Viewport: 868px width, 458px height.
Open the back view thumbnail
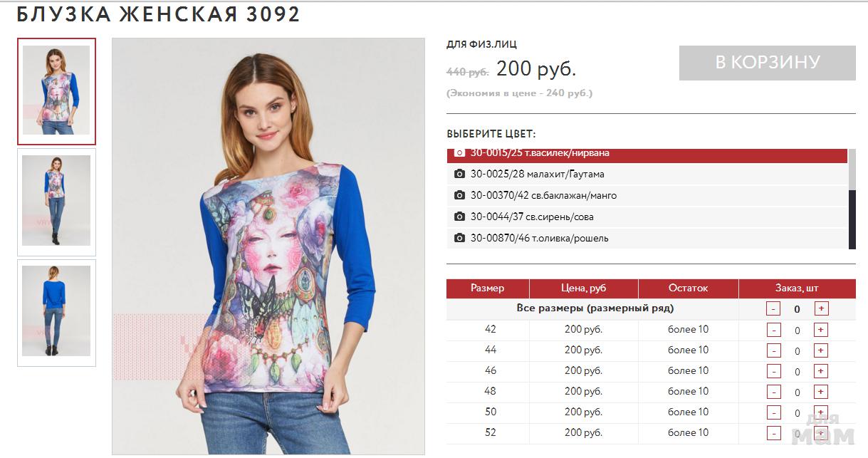click(56, 313)
